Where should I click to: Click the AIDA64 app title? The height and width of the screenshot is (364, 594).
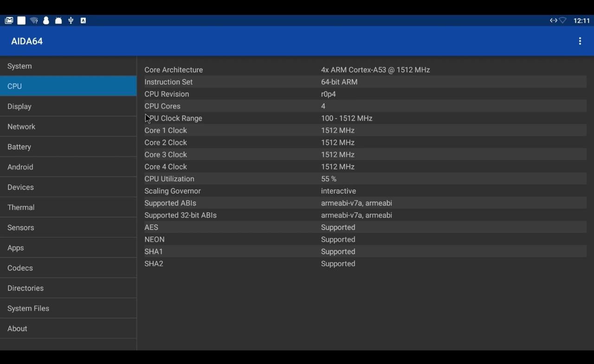(27, 41)
